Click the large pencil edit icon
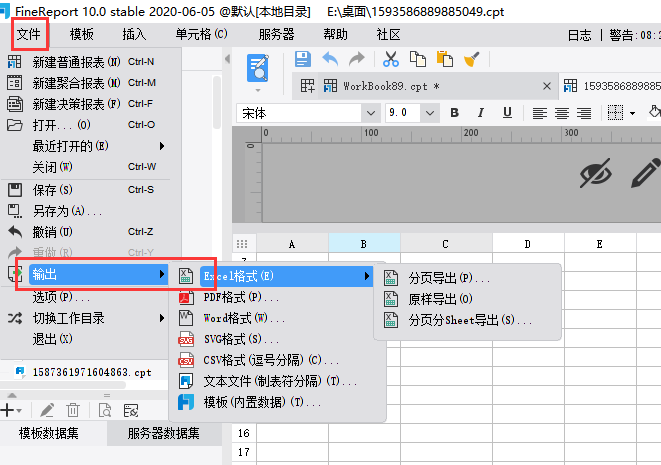This screenshot has width=661, height=465. pyautogui.click(x=645, y=173)
